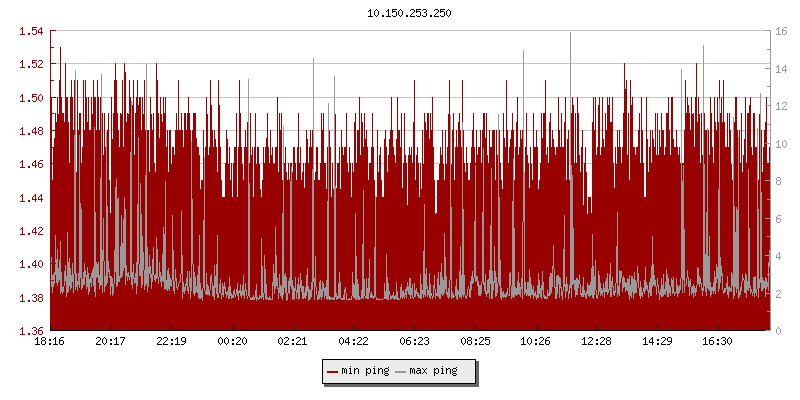The image size is (800, 400).
Task: Click the 08:25 time axis label
Action: pos(475,342)
